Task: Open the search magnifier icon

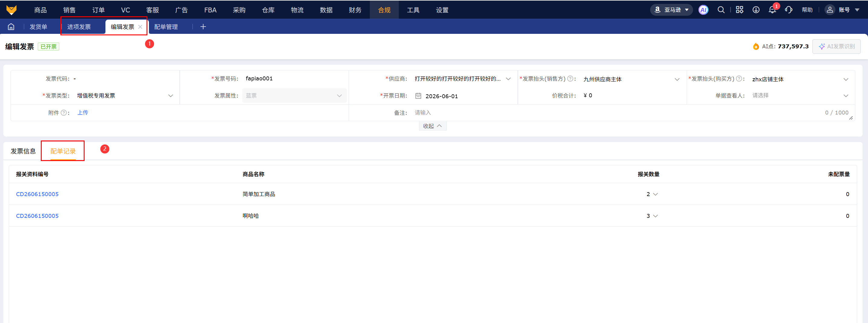Action: point(721,10)
